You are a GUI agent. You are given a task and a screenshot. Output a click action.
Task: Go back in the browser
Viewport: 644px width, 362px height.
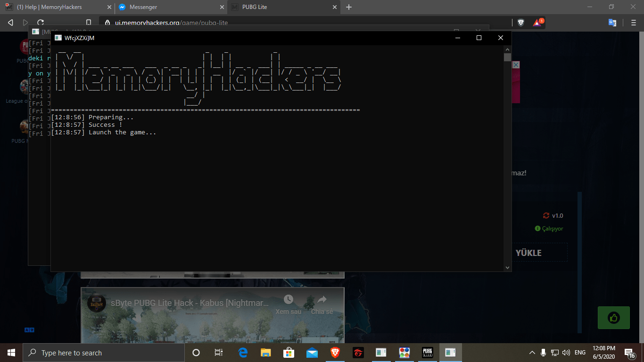tap(11, 22)
